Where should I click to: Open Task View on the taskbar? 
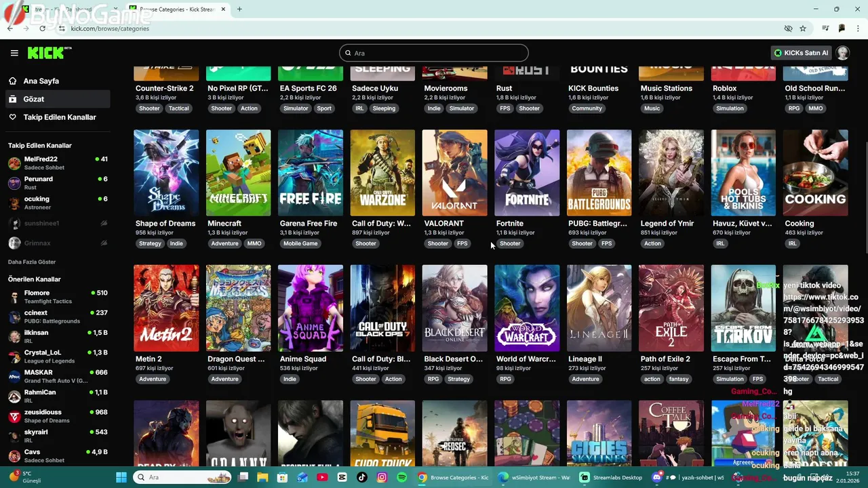(x=243, y=477)
